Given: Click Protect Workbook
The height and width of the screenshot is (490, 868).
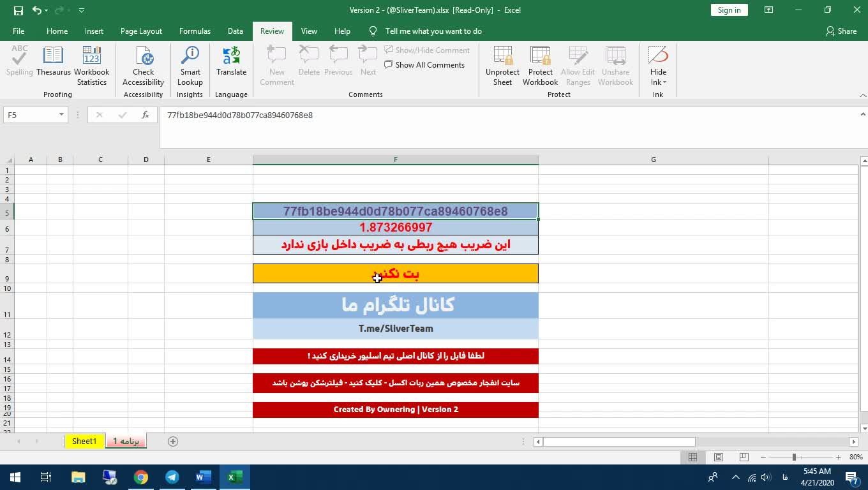Looking at the screenshot, I should click(x=540, y=65).
